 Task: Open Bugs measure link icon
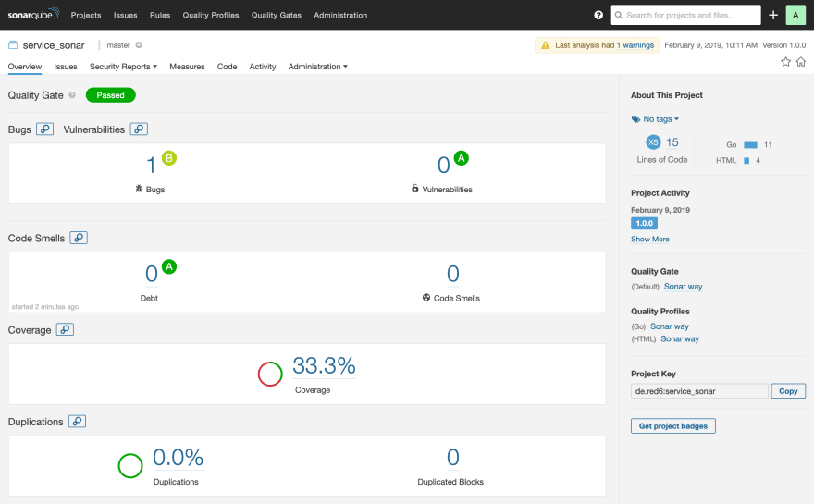pos(45,129)
